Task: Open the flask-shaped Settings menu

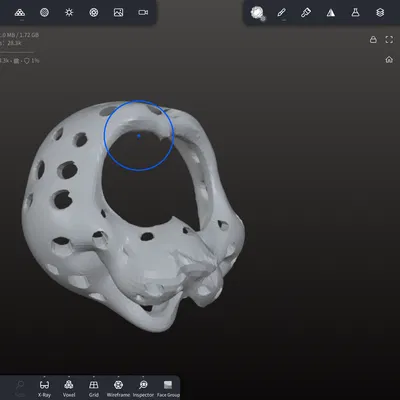Action: click(355, 13)
